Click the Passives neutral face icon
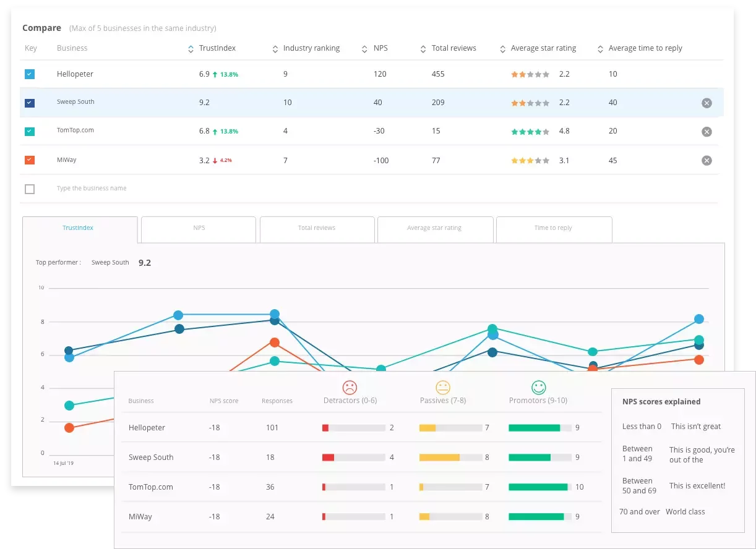Screen dimensions: 756x549 tap(442, 387)
